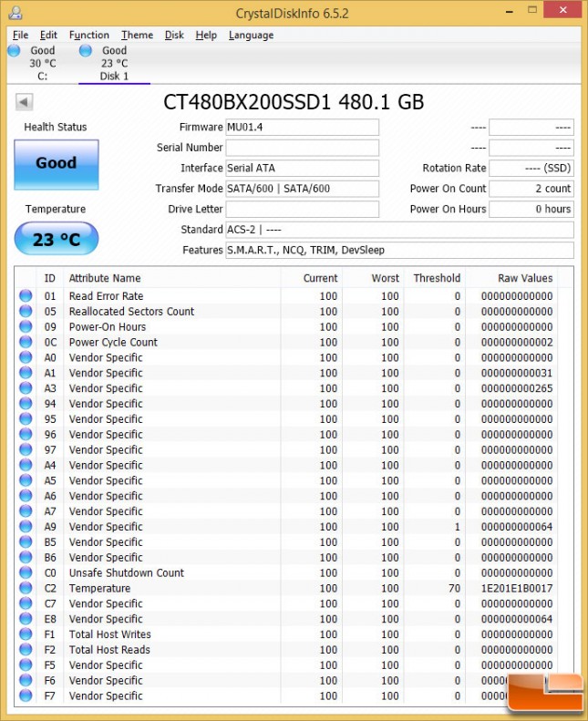Click the Current column header

click(311, 278)
